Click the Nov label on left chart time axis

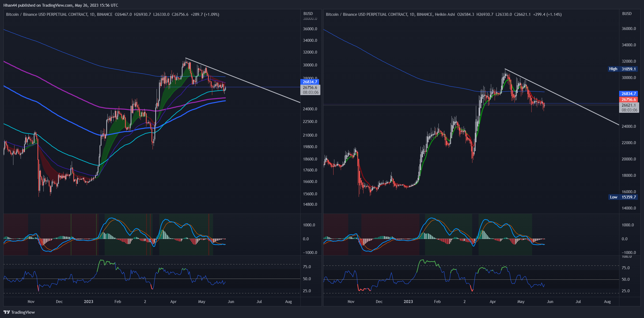31,302
